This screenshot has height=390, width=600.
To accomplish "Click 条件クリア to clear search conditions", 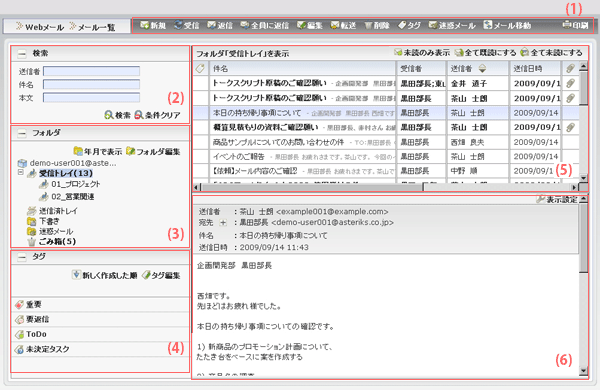I will tap(157, 115).
